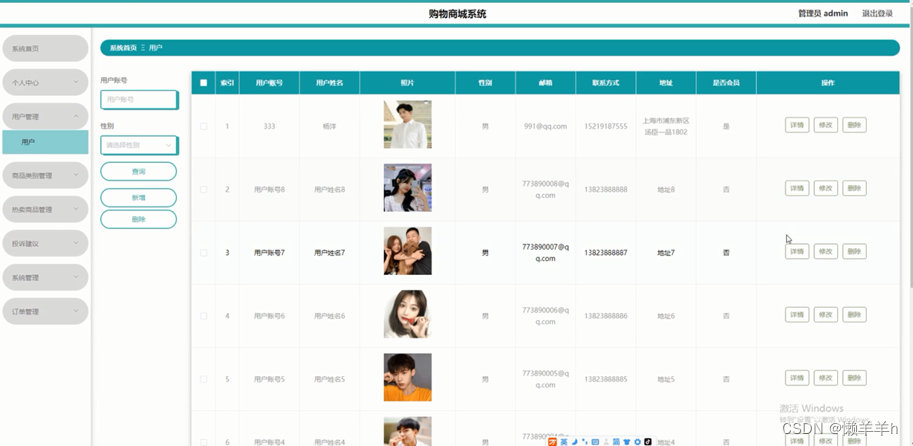The width and height of the screenshot is (913, 446).
Task: Click the 管理员 admin label
Action: pos(823,13)
